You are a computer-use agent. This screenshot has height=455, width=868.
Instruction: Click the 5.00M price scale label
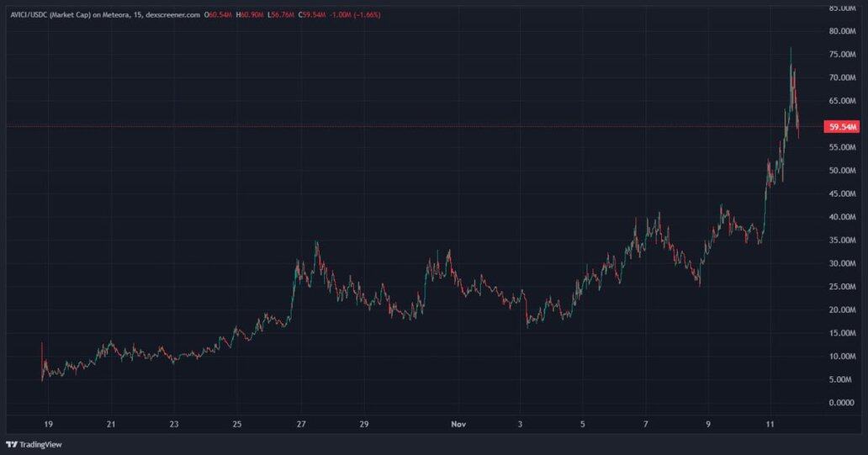click(x=842, y=379)
